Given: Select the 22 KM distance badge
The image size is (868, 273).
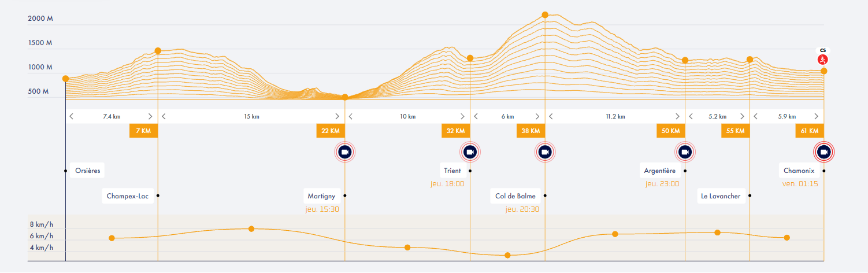Looking at the screenshot, I should click(331, 131).
